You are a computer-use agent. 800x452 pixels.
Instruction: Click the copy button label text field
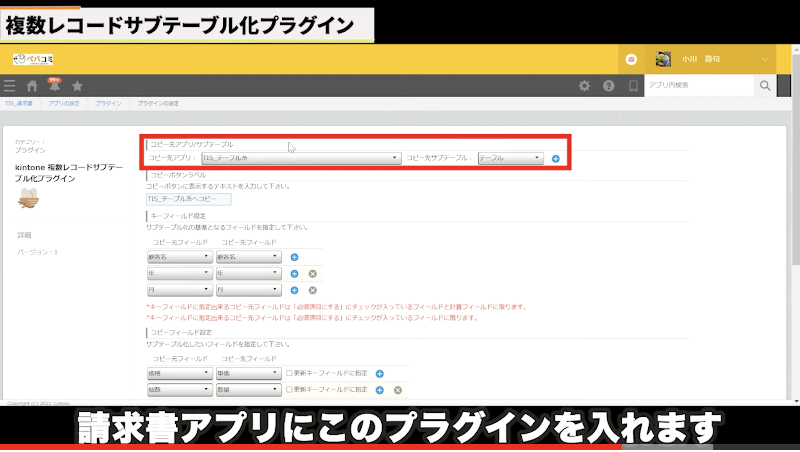pos(188,199)
